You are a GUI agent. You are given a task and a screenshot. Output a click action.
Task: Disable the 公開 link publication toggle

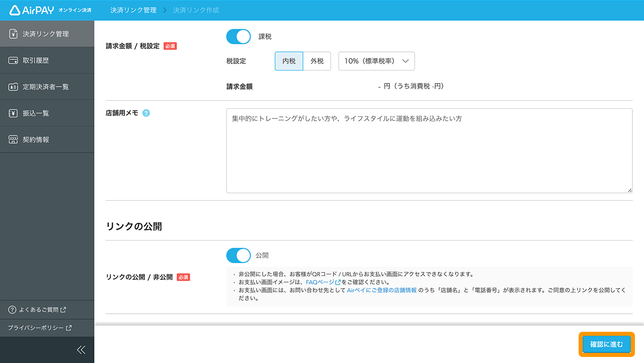point(238,255)
